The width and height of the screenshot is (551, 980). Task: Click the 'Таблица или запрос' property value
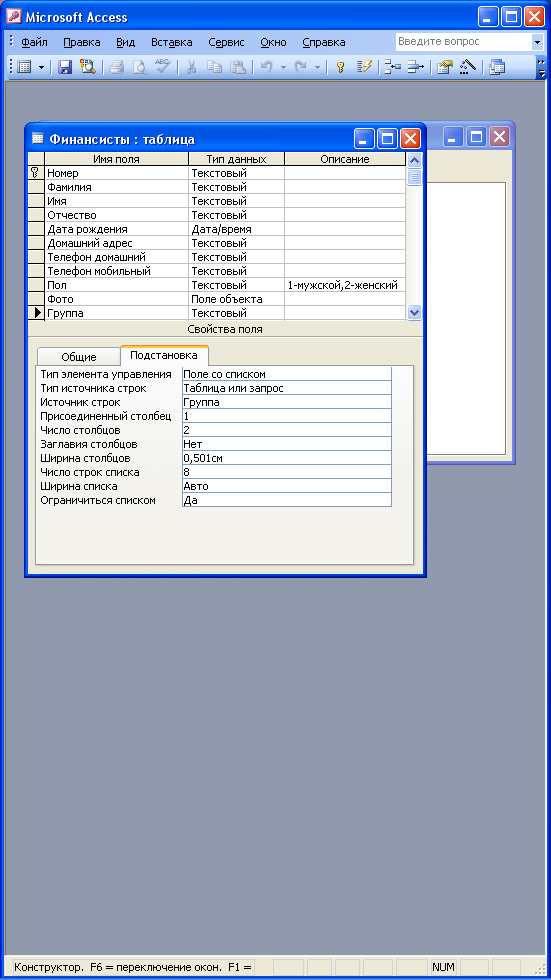click(x=287, y=388)
